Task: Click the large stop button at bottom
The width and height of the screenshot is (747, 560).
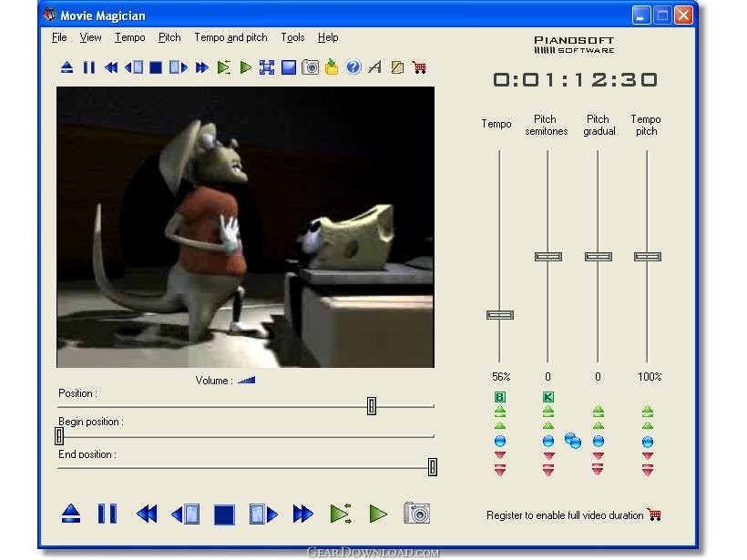Action: click(224, 514)
